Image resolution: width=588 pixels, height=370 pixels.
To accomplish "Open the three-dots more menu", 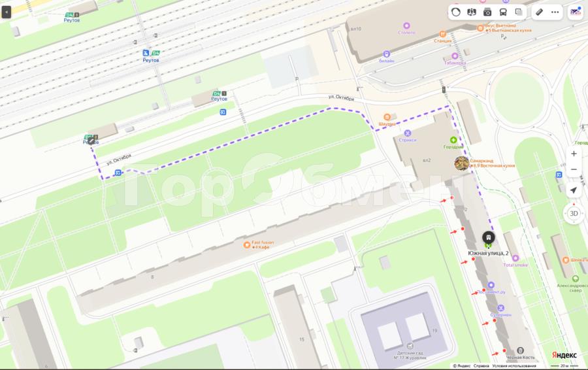I will coord(555,12).
